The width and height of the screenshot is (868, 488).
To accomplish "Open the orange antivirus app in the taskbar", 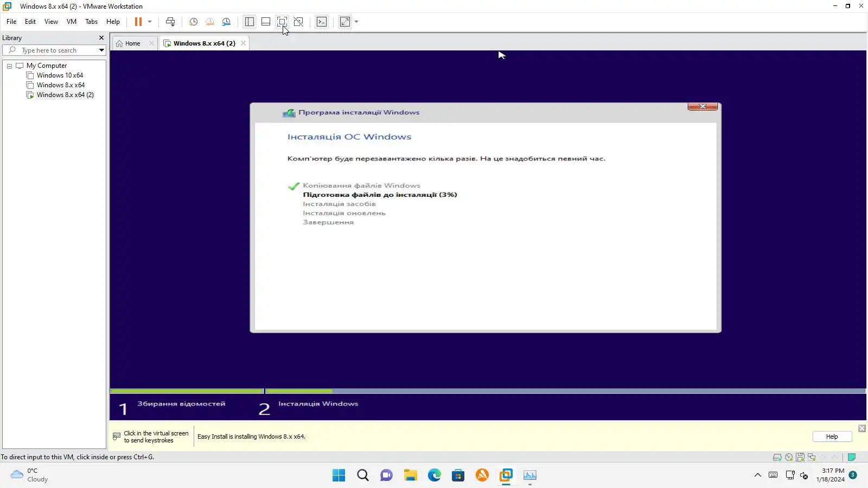I will pyautogui.click(x=482, y=476).
